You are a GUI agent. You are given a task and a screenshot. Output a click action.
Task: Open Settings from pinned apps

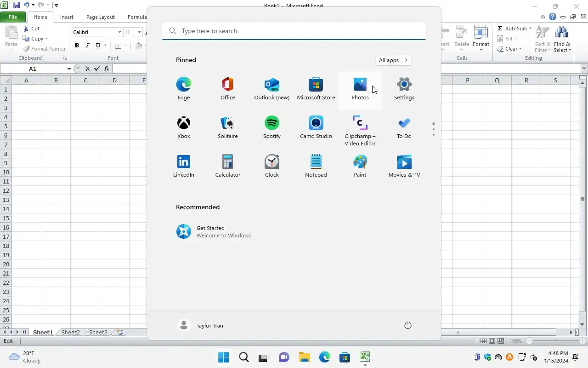[x=404, y=89]
